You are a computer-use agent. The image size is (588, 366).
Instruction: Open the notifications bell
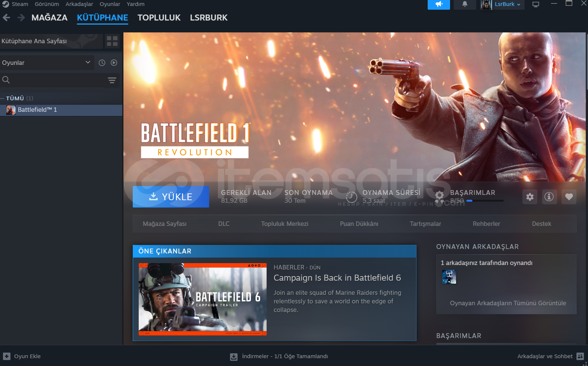pos(465,4)
